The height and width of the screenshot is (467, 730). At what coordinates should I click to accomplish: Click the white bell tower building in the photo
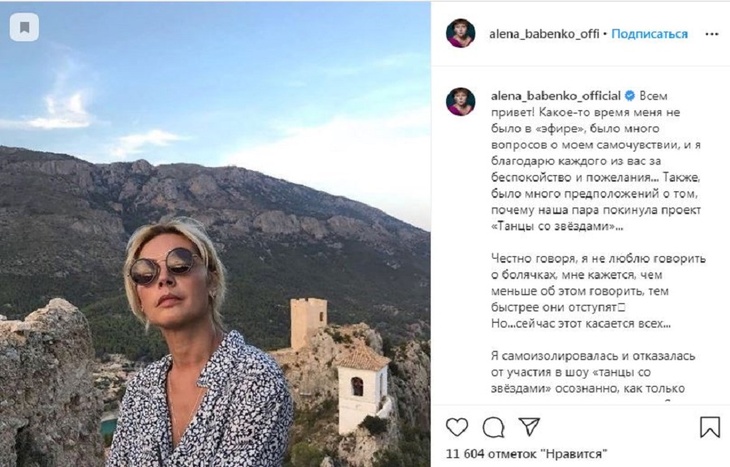[x=363, y=389]
